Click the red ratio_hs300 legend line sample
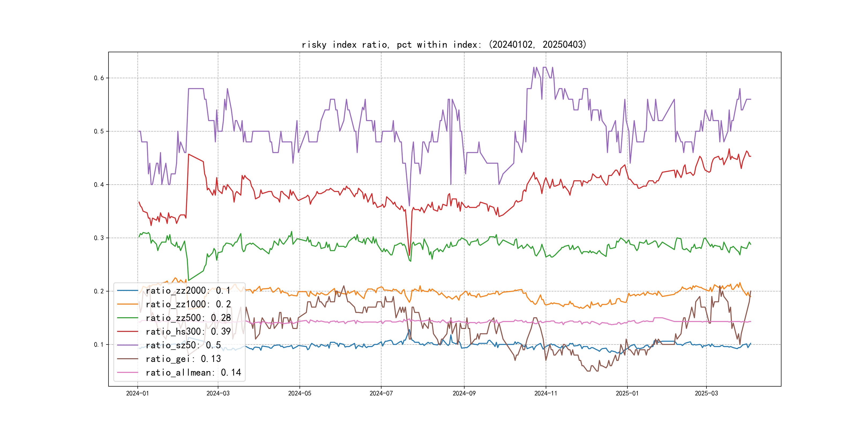This screenshot has width=868, height=434. [x=127, y=332]
